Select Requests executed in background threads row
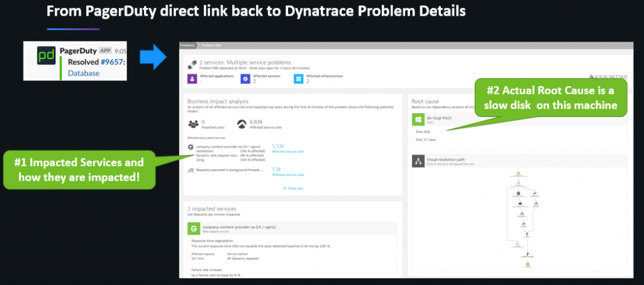The height and width of the screenshot is (285, 644). (228, 170)
